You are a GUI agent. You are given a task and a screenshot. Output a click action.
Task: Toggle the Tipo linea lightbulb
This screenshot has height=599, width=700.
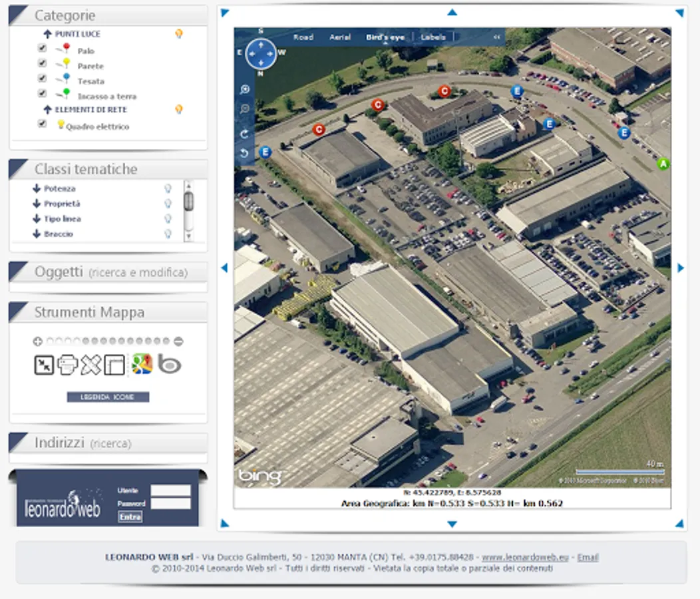click(x=168, y=219)
